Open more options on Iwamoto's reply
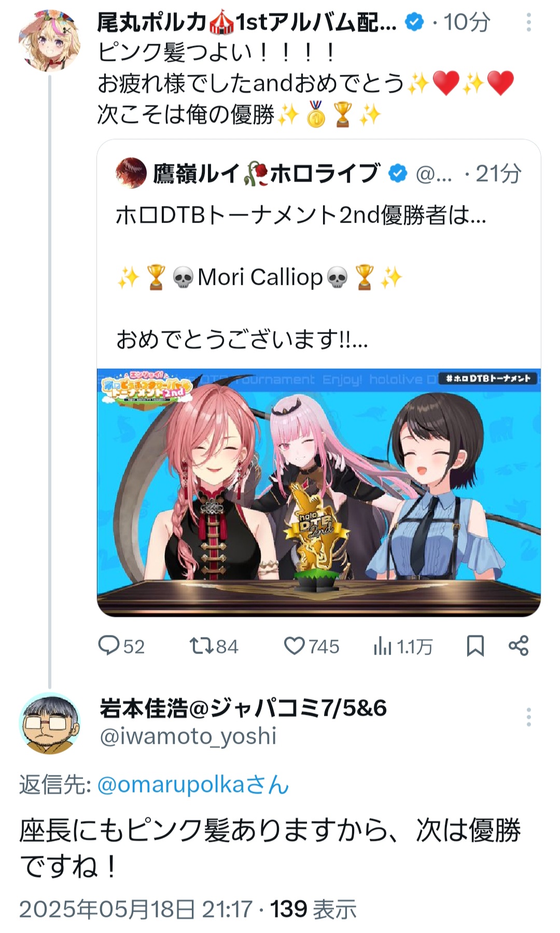 (x=528, y=717)
